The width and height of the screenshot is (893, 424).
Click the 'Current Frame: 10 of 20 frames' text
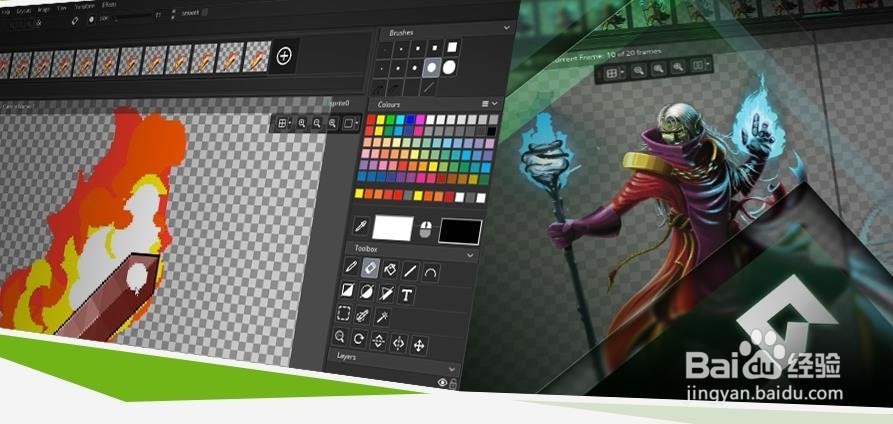click(x=608, y=56)
